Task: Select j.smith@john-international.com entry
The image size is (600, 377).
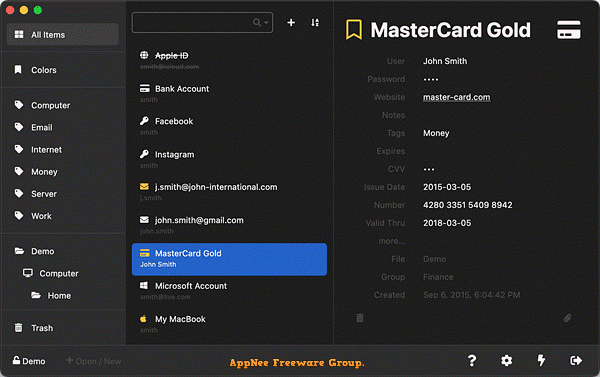Action: click(x=229, y=192)
